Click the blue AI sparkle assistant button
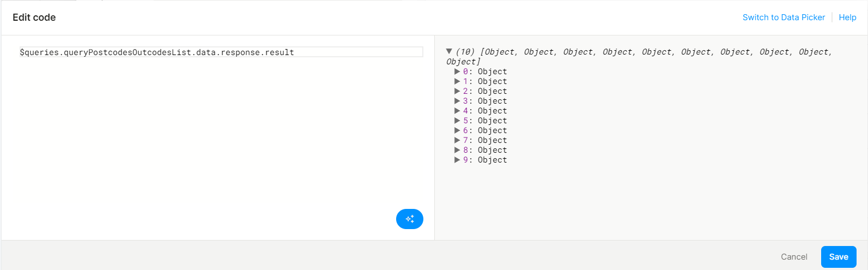This screenshot has width=868, height=270. tap(409, 219)
